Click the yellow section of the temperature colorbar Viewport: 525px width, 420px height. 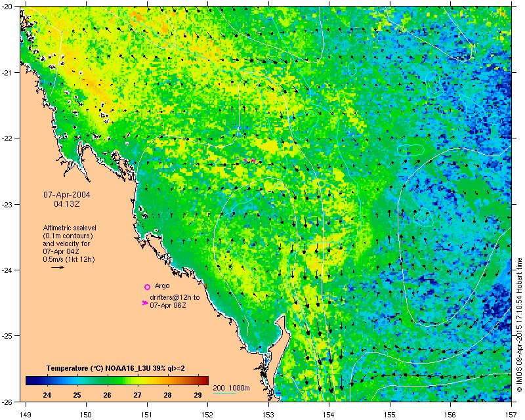click(x=146, y=381)
